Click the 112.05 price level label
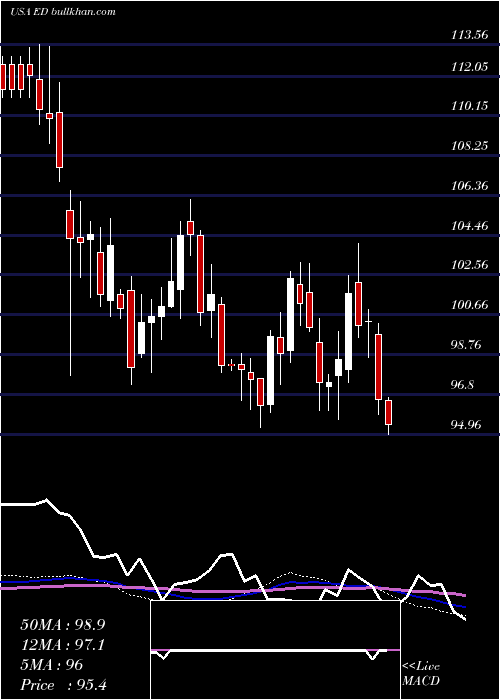This screenshot has height=700, width=500. click(x=469, y=67)
